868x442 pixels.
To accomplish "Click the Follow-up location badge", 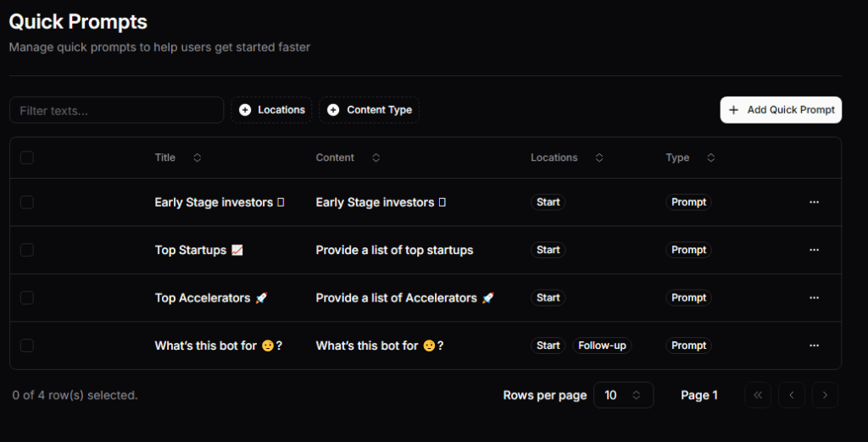I will pos(602,345).
